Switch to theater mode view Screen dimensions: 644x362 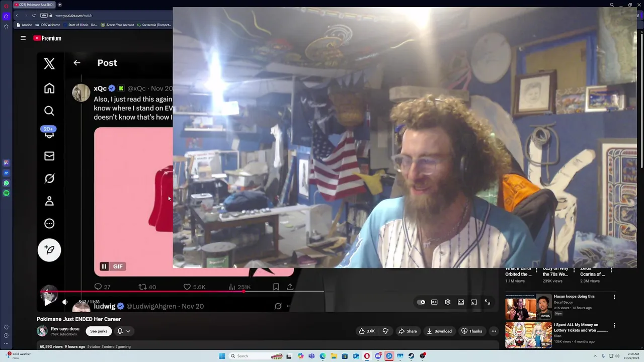click(461, 302)
